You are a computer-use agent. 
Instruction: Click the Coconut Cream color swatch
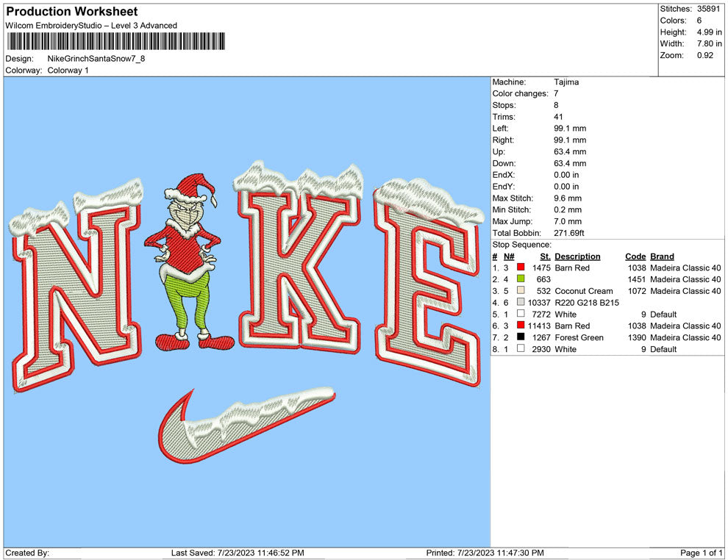(521, 290)
